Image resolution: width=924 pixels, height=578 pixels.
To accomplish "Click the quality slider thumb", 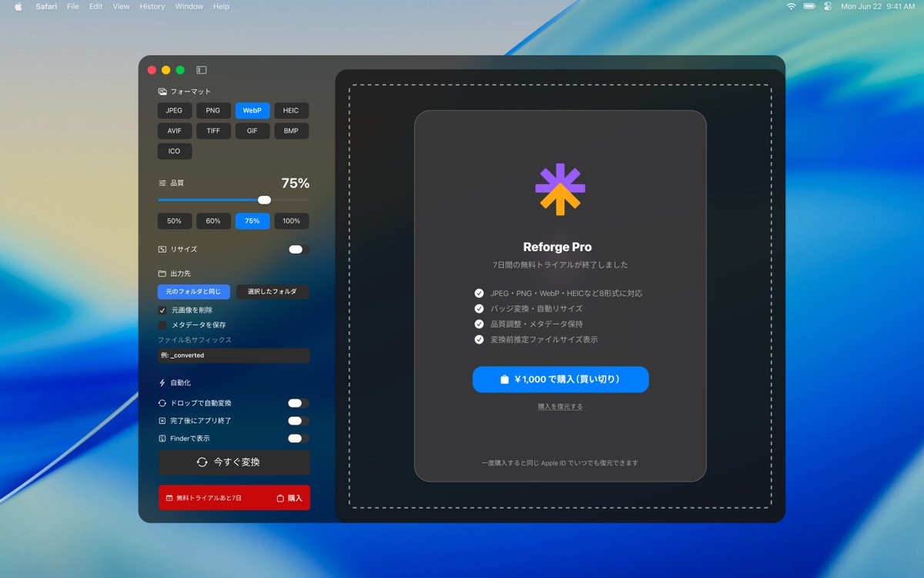I will click(264, 200).
